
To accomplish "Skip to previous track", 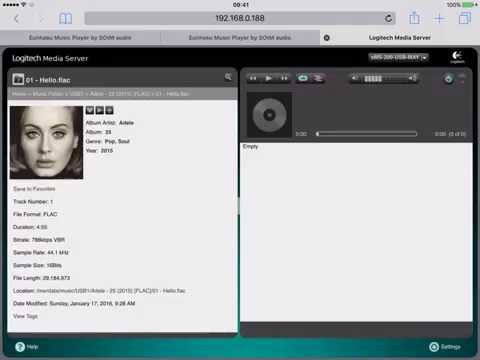I will tap(253, 78).
